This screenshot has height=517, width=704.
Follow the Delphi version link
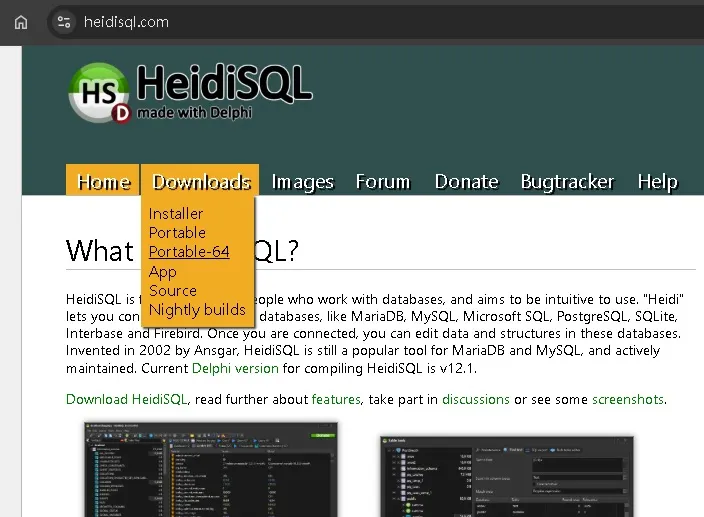pos(235,368)
